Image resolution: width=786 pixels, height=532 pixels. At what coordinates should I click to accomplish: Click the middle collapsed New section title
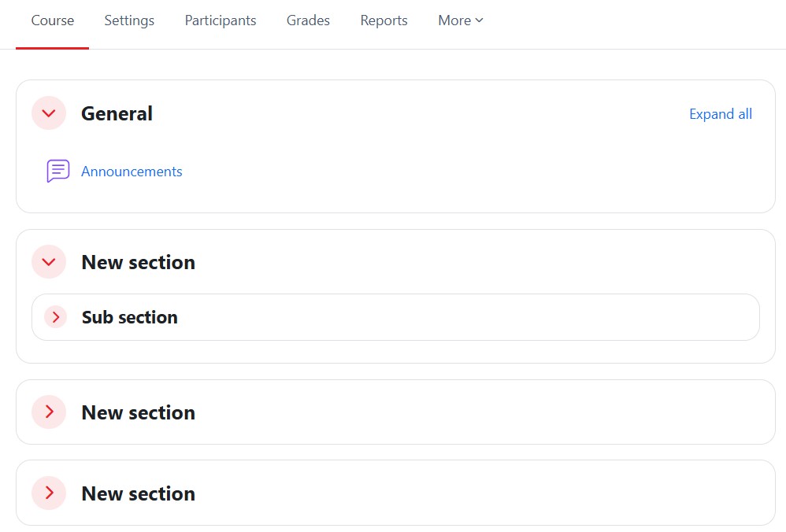point(138,412)
